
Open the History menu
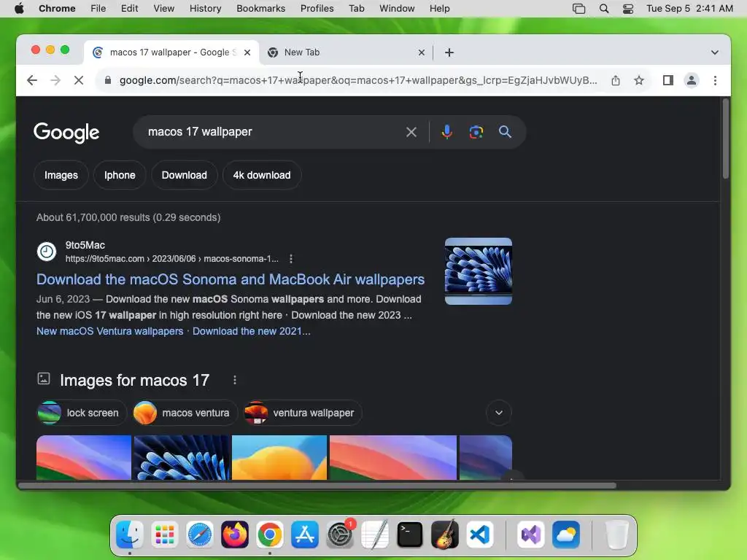(205, 9)
